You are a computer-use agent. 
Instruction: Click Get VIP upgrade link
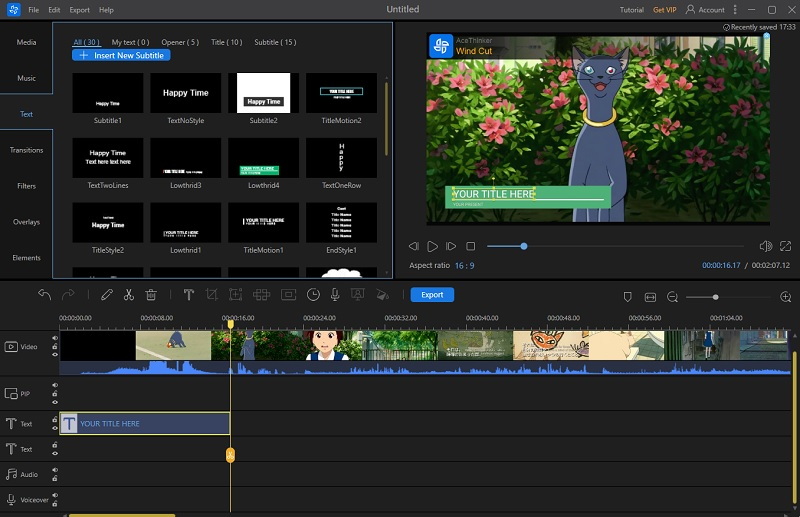(665, 10)
